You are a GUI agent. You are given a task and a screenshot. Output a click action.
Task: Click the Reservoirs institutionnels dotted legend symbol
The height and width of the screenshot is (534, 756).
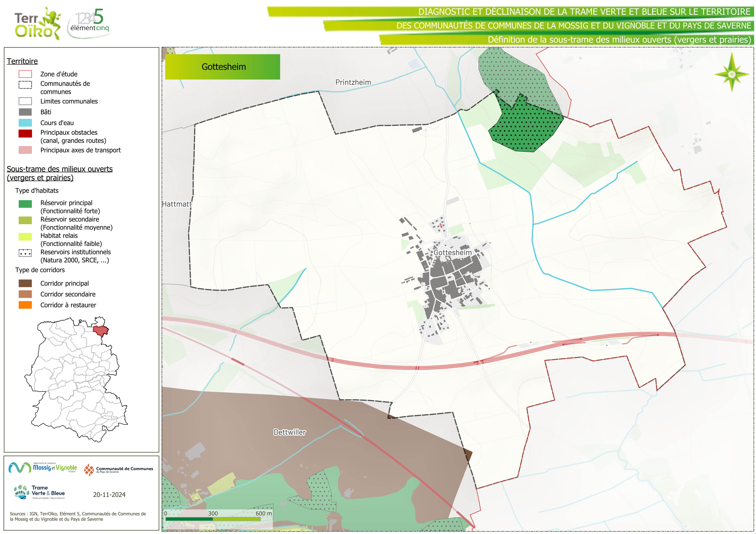[25, 253]
